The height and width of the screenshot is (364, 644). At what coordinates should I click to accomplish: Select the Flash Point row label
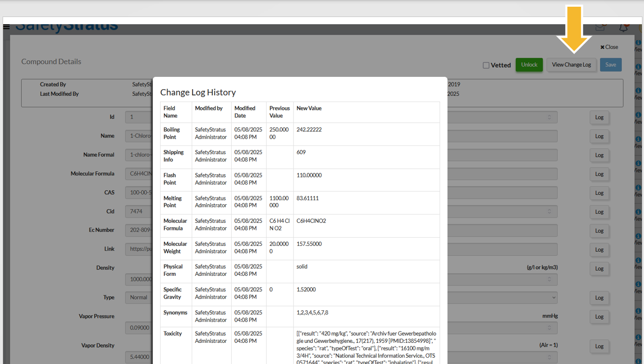click(x=170, y=179)
